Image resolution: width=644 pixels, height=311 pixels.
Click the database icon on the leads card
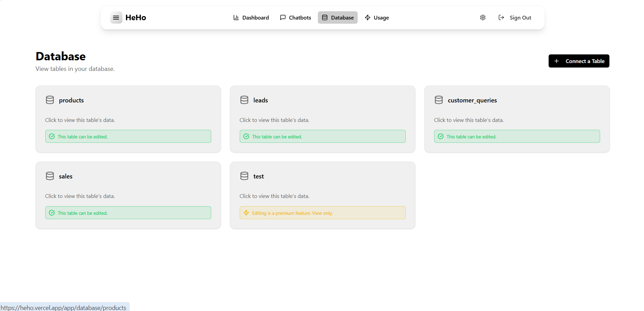[x=245, y=100]
